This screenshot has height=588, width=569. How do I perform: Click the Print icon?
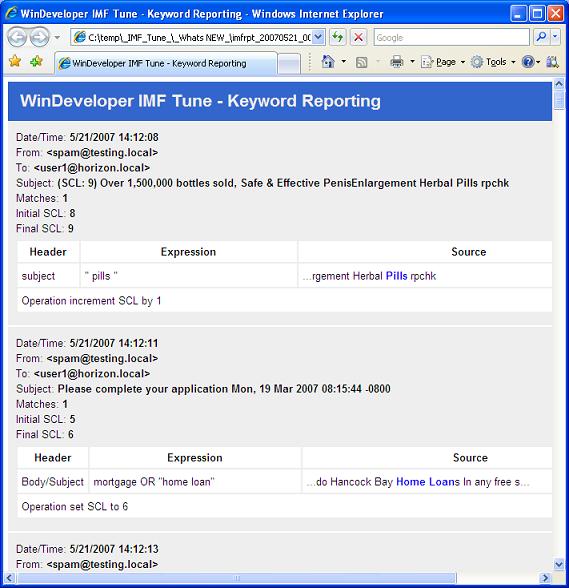coord(396,62)
